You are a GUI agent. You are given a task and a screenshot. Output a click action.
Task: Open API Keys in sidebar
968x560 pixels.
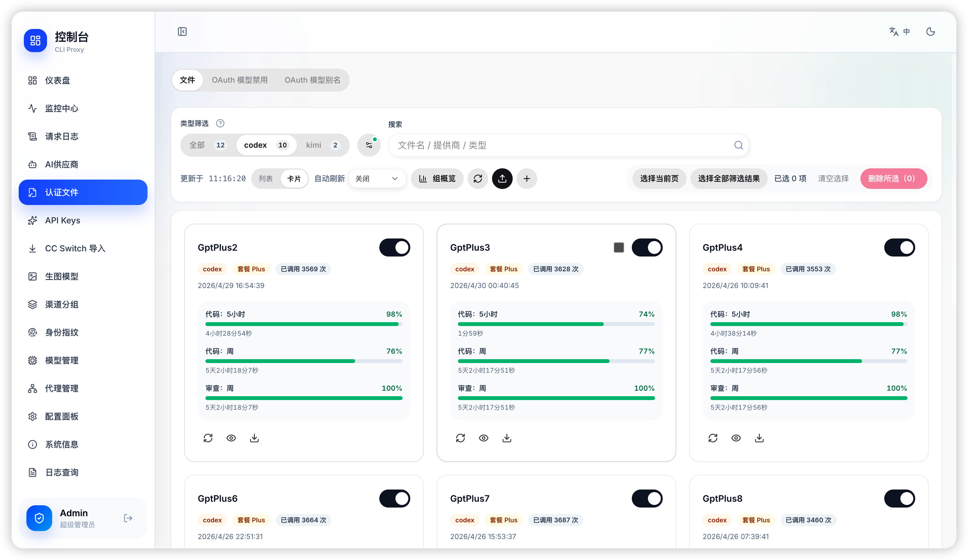click(83, 220)
